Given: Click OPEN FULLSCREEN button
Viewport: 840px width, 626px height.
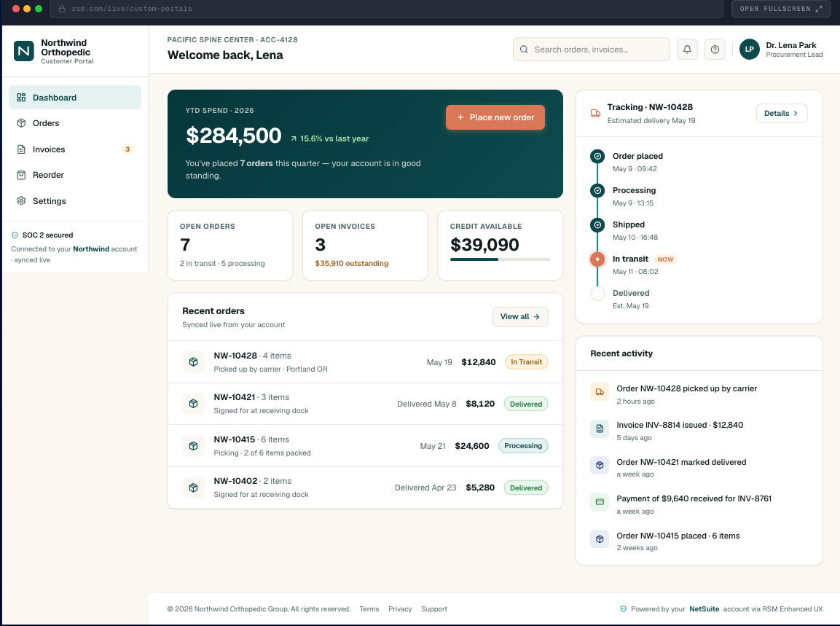Looking at the screenshot, I should [x=780, y=9].
